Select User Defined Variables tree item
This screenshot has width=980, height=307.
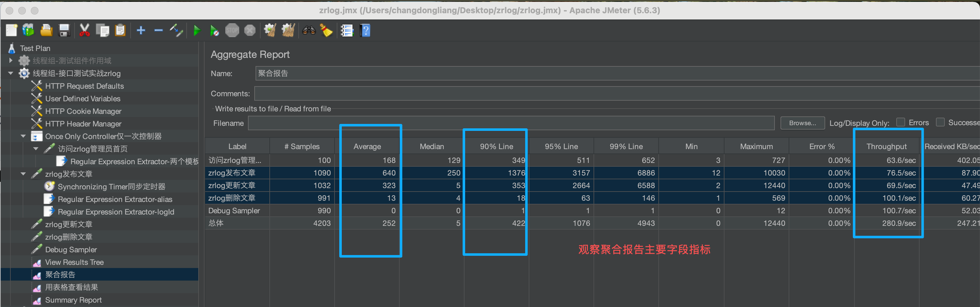[82, 98]
